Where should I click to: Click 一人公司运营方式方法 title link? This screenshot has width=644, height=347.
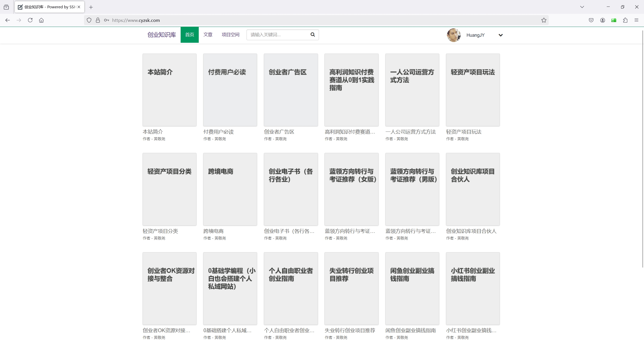(411, 132)
